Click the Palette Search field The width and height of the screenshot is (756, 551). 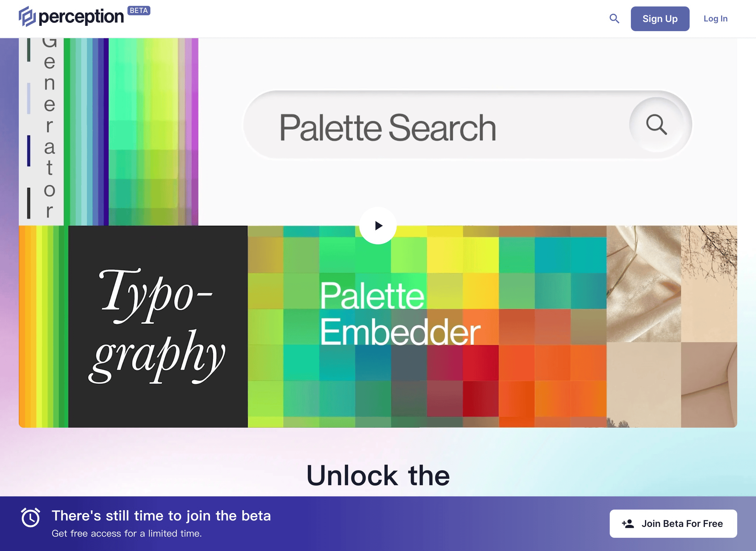coord(468,125)
